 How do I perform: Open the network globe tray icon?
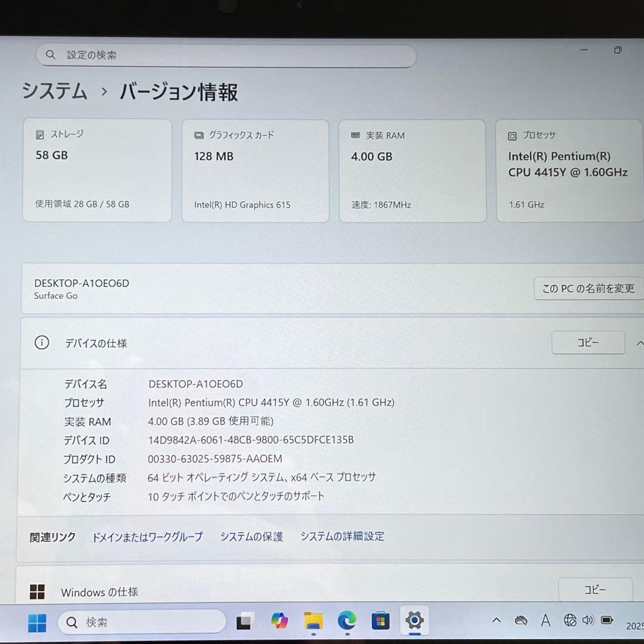(570, 620)
